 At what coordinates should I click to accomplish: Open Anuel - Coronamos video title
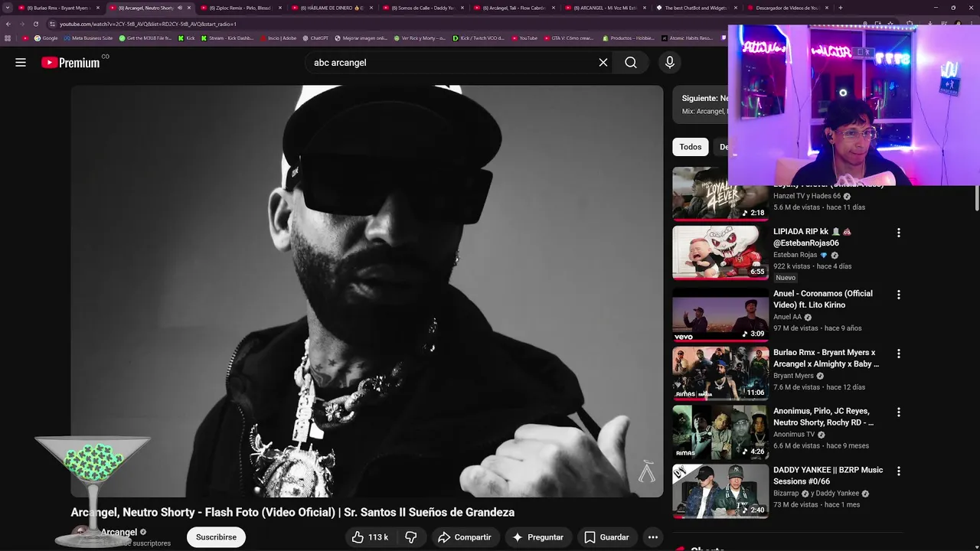[823, 299]
